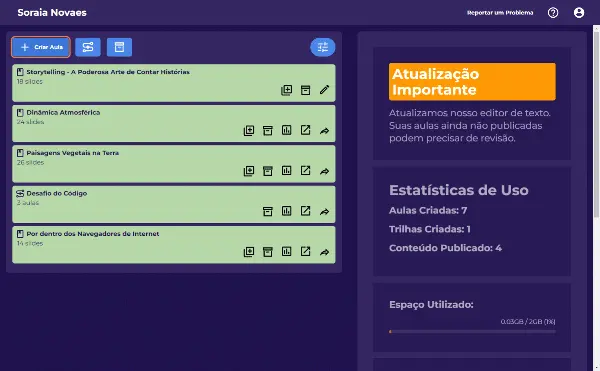Screen dimensions: 600x371
Task: Click the Conteúdo Publicado: 4 statistic
Action: (445, 248)
